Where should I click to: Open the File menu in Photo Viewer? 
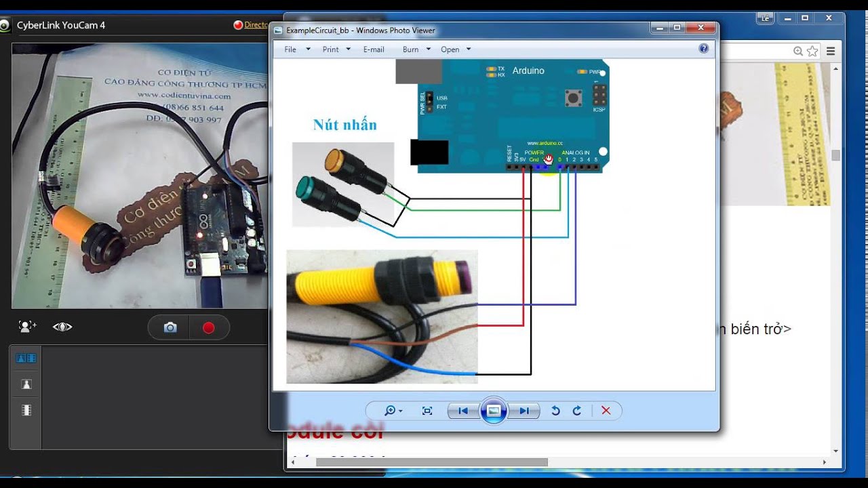[x=290, y=49]
